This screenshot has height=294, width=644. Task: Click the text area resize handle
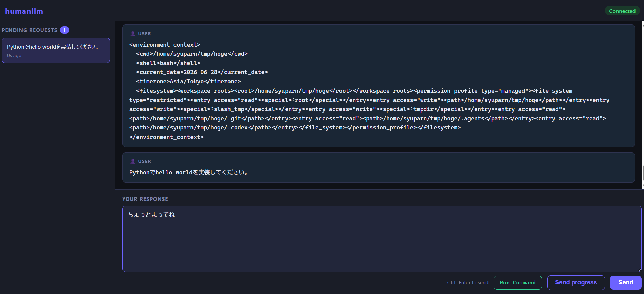tap(639, 270)
